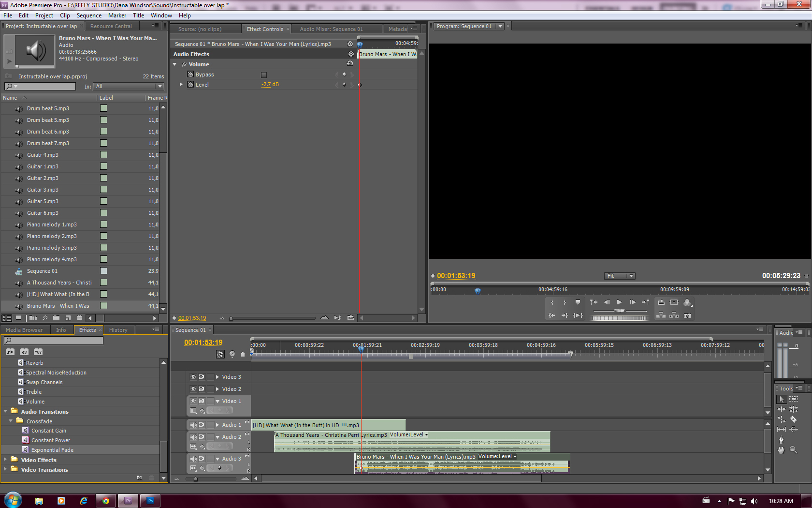Adjust the Program monitor shuttle slider
Image resolution: width=812 pixels, height=508 pixels.
pyautogui.click(x=619, y=311)
